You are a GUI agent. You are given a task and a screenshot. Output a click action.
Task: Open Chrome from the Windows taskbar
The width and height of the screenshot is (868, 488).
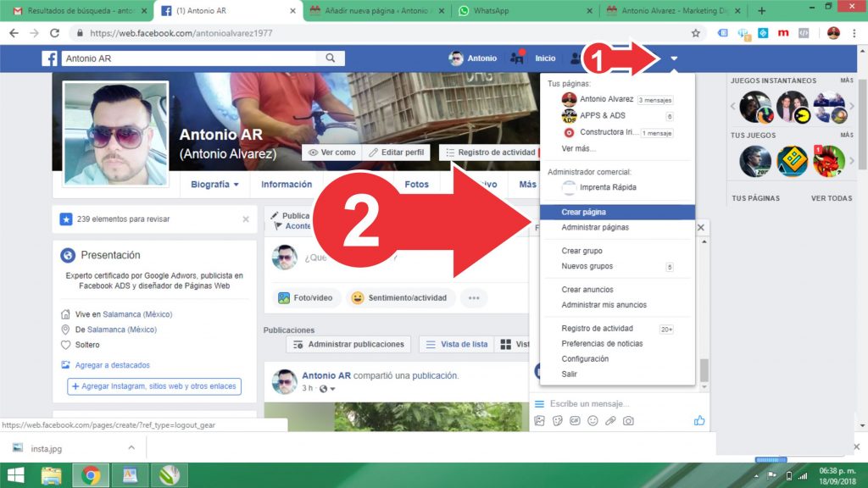[x=91, y=475]
